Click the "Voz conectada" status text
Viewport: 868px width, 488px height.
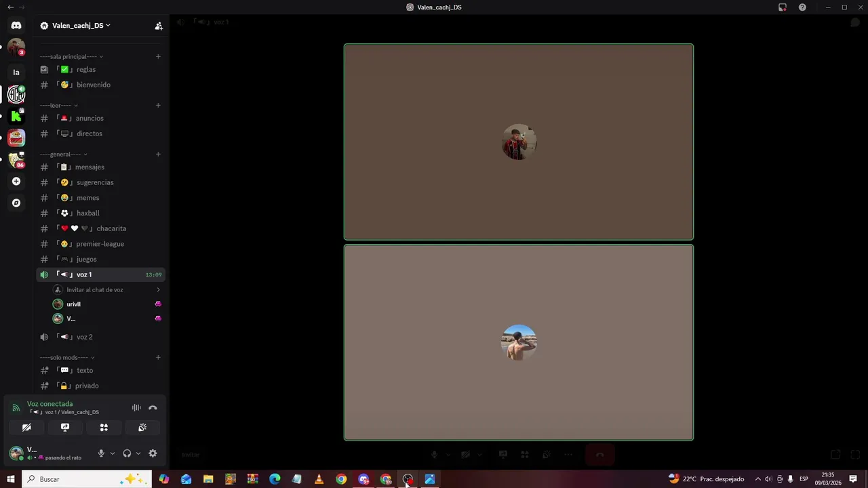(50, 404)
